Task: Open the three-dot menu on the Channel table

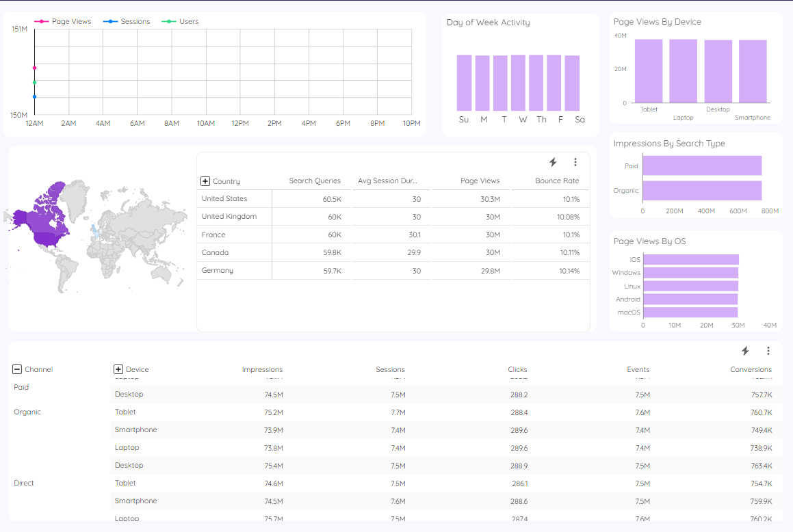Action: point(768,351)
